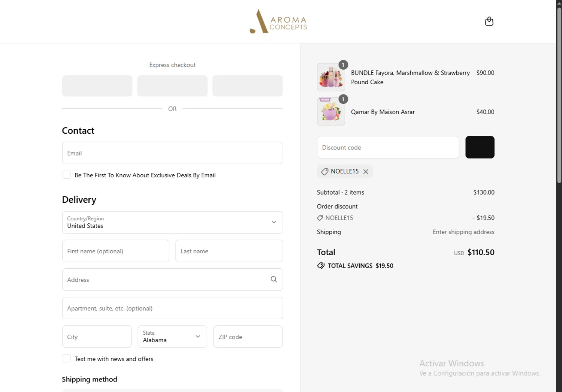Click the 'Shipping method' heading
Screen dimensions: 562x392
[x=90, y=379]
